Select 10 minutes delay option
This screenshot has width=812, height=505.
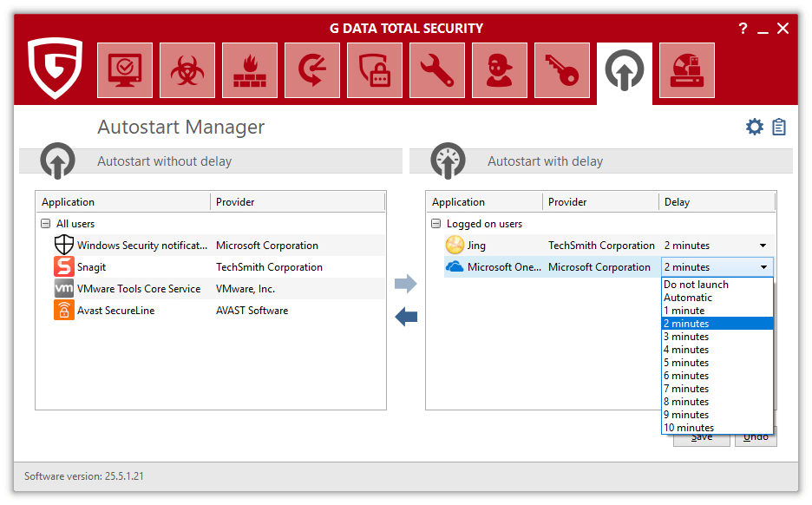(717, 427)
